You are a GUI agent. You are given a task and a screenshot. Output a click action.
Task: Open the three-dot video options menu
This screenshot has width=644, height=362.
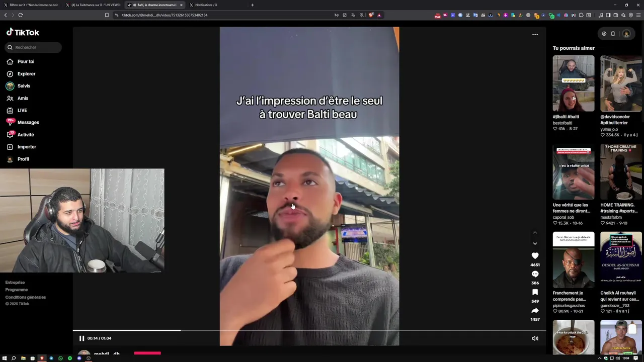[535, 35]
